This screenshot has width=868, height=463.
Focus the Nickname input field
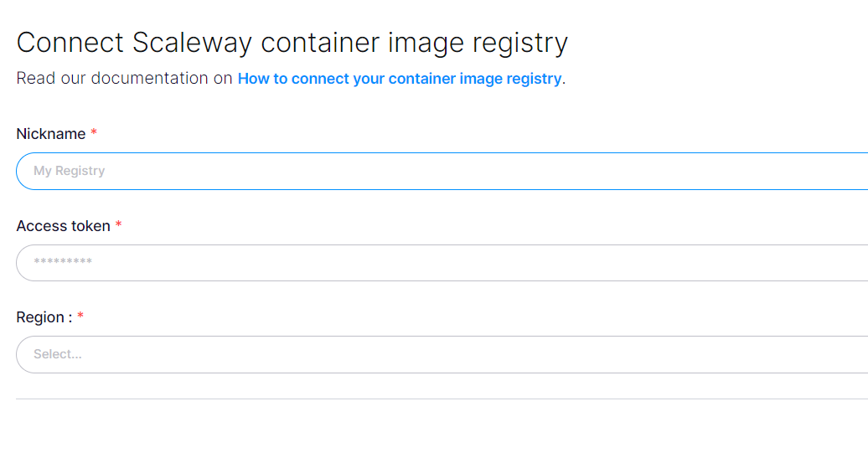pyautogui.click(x=442, y=171)
